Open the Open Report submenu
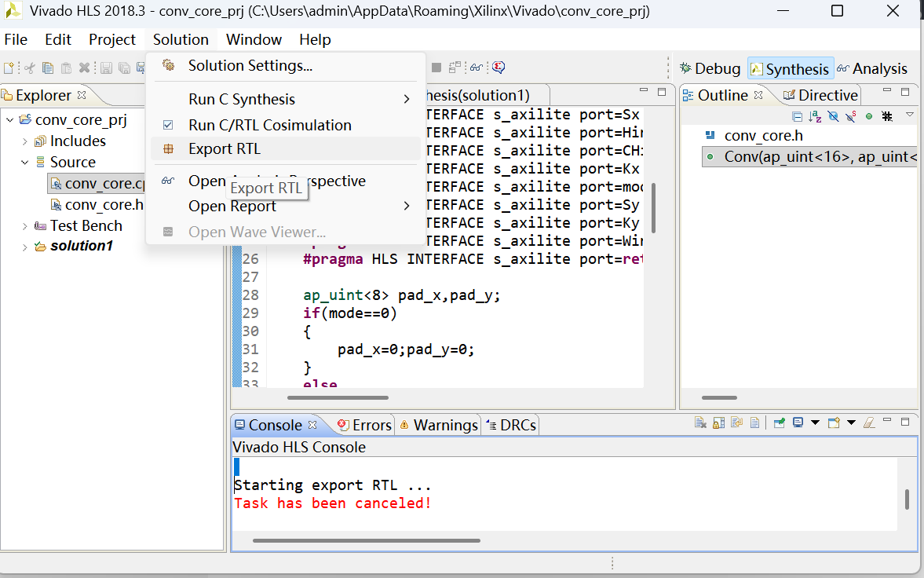The width and height of the screenshot is (924, 578). pos(286,206)
